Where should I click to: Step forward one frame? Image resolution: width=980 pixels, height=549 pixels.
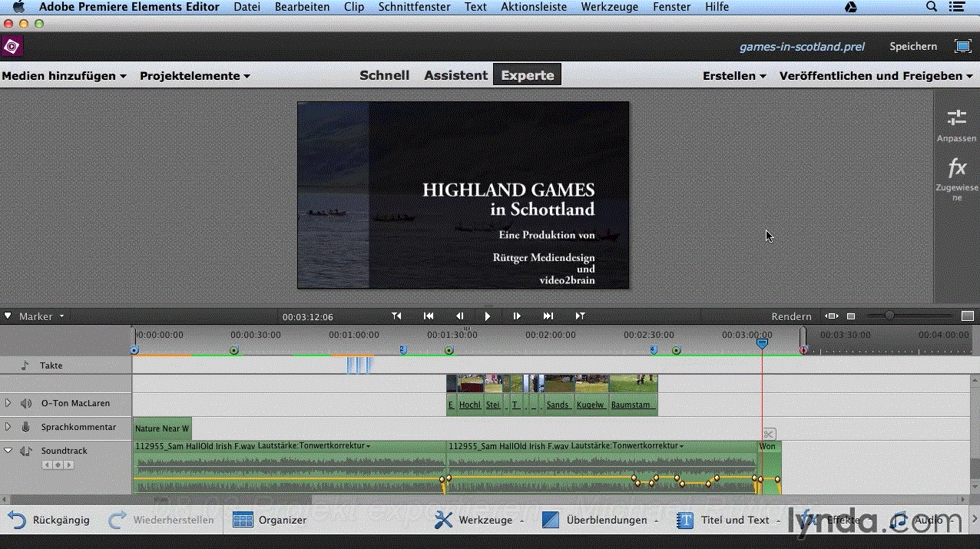(517, 316)
